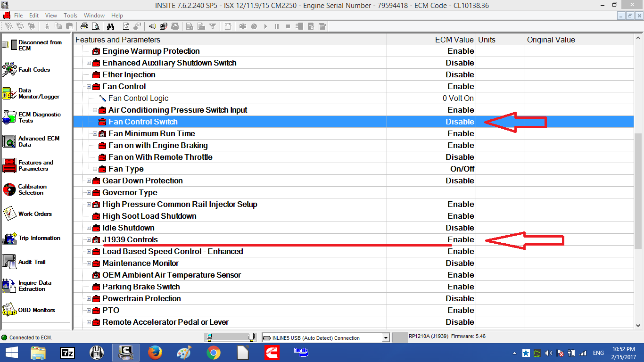Expand Air Conditioning Pressure Switch Input
The image size is (644, 362).
click(x=95, y=110)
